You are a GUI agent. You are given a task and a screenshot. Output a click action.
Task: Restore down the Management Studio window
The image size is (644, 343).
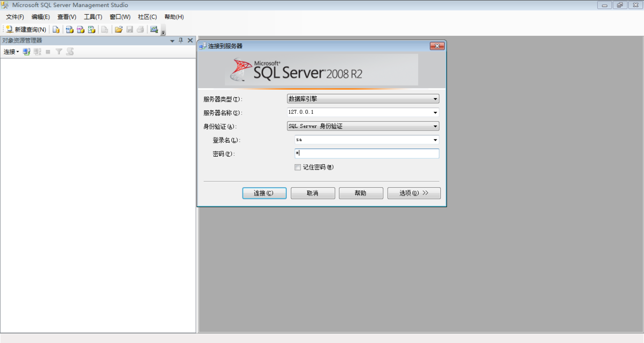tap(620, 5)
